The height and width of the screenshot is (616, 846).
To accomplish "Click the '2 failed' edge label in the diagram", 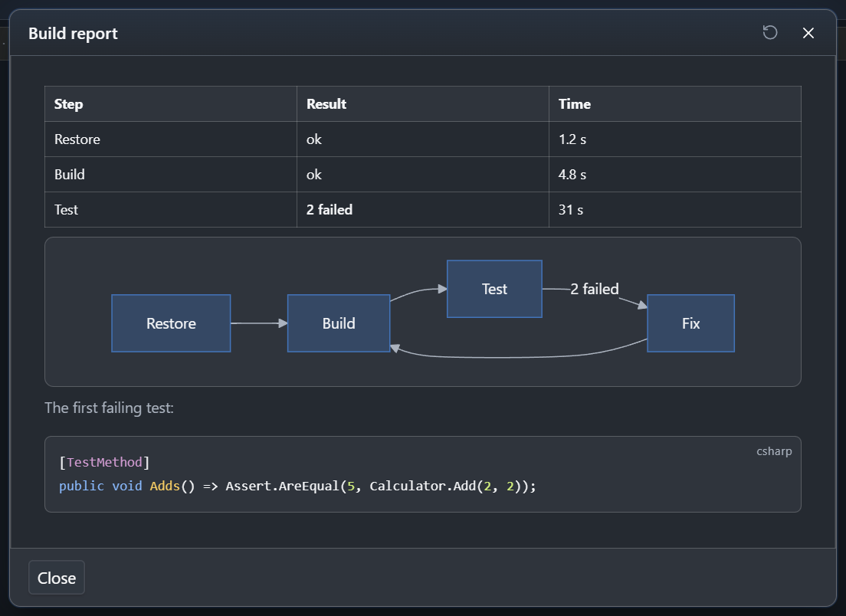I will [595, 289].
